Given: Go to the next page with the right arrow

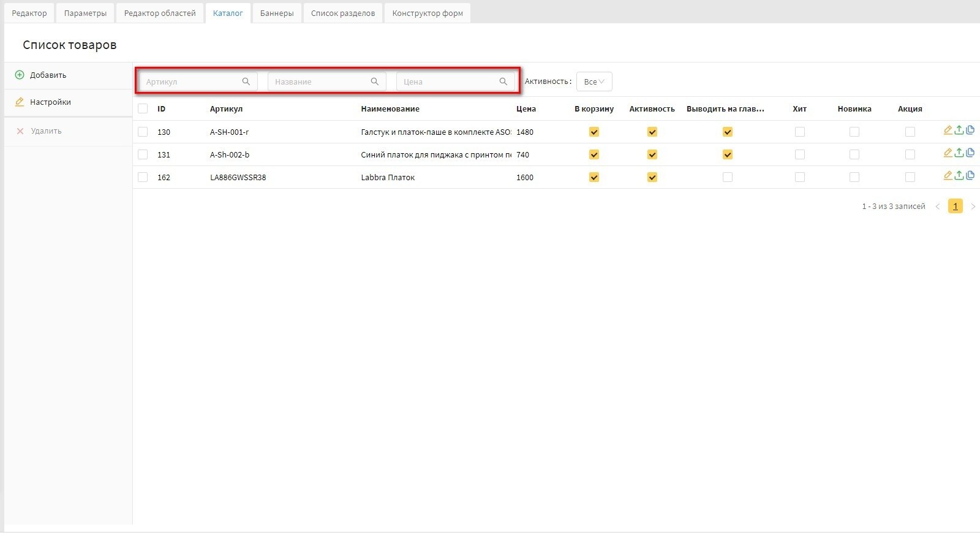Looking at the screenshot, I should point(973,207).
